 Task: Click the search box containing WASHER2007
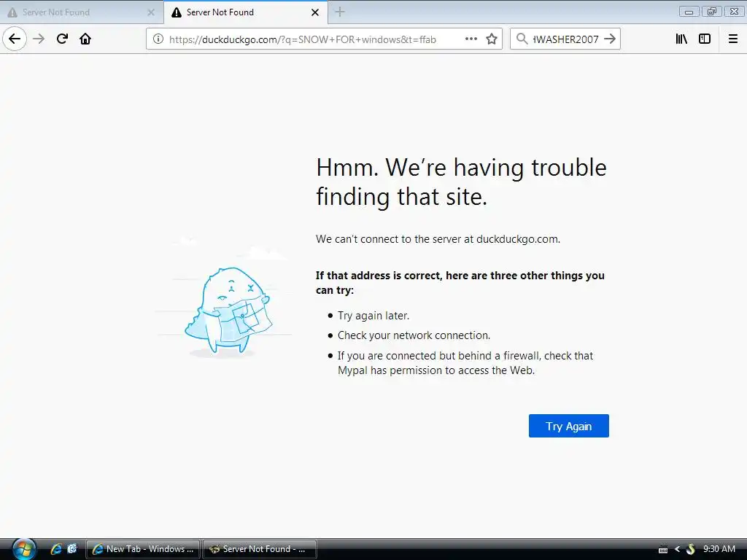565,39
